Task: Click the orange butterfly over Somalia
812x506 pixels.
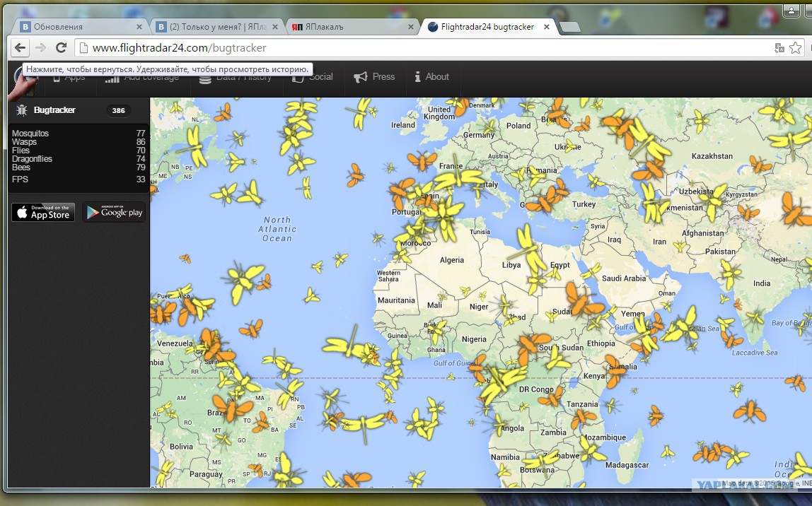Action: coord(616,370)
